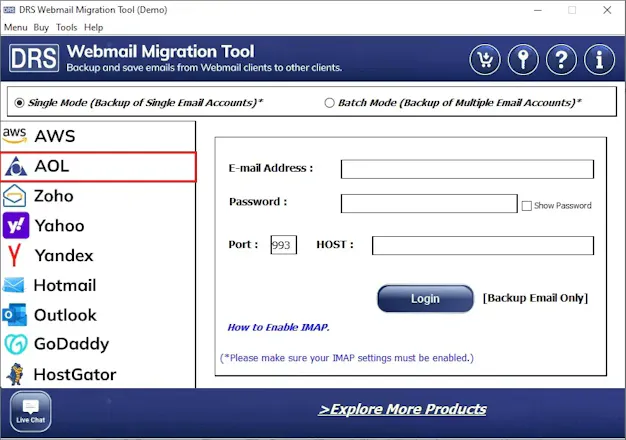
Task: Select the AWS logo icon
Action: 14,136
